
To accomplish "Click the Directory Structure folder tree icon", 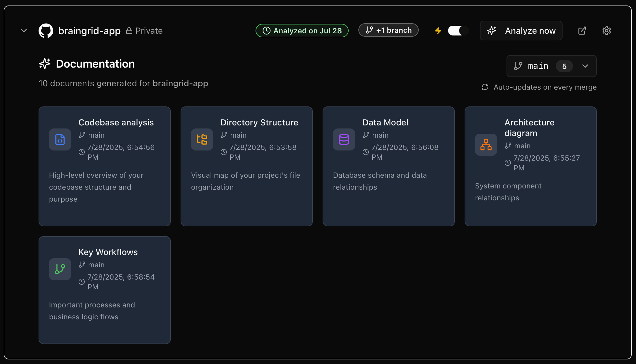I will point(202,139).
